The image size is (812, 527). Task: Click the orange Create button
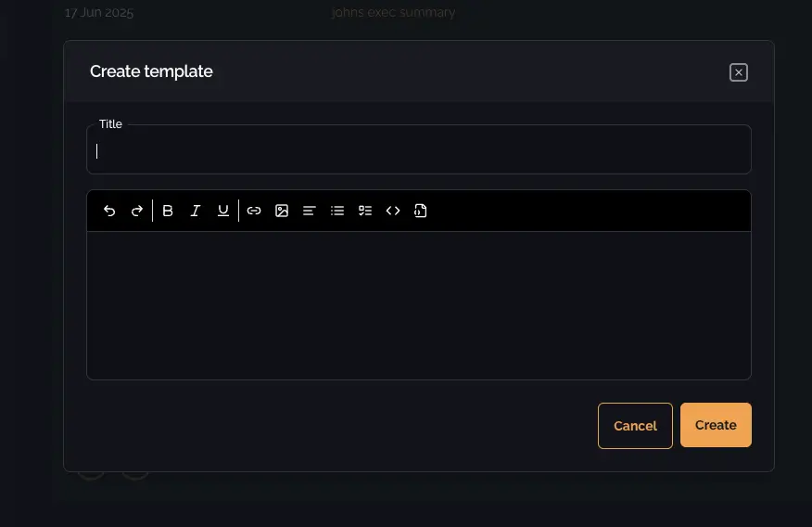716,425
